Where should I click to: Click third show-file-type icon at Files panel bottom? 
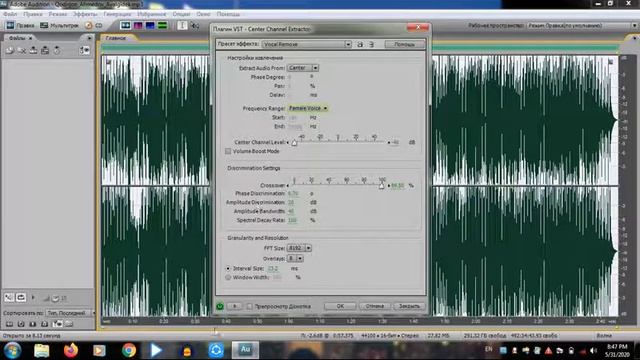[33, 324]
